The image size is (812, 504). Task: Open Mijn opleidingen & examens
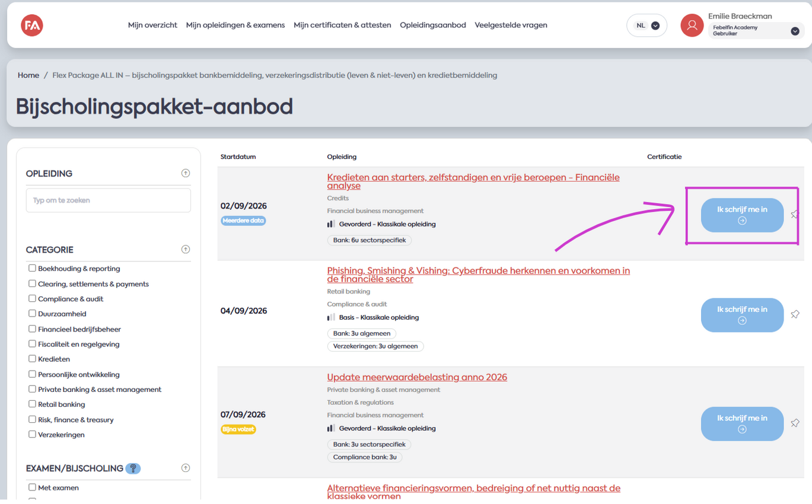[x=235, y=25]
